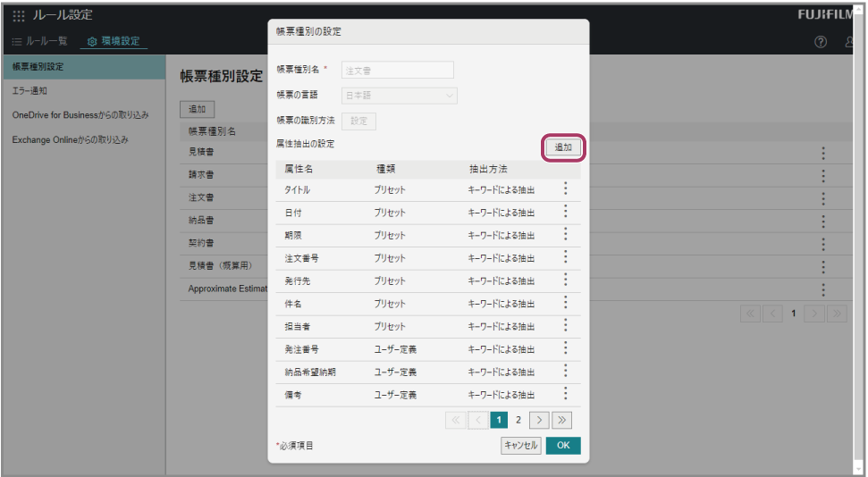Open the more options menu for 備考 row
Image resolution: width=868 pixels, height=477 pixels.
[x=565, y=393]
